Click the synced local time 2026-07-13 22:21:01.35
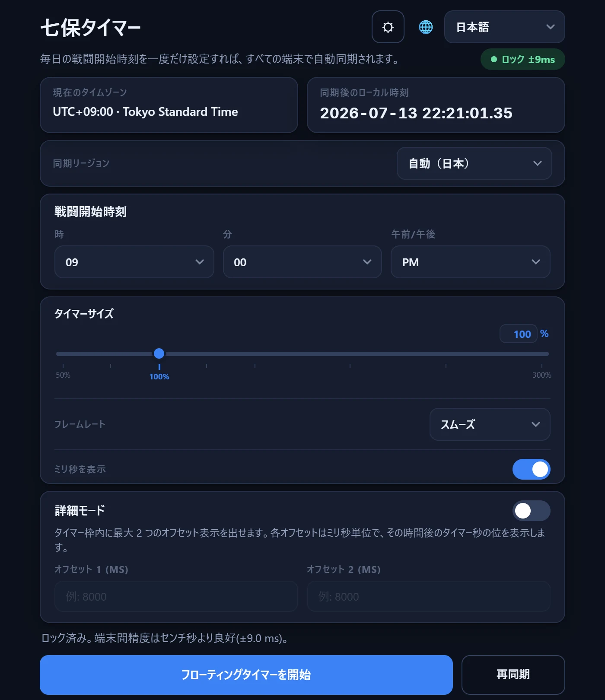 (416, 113)
